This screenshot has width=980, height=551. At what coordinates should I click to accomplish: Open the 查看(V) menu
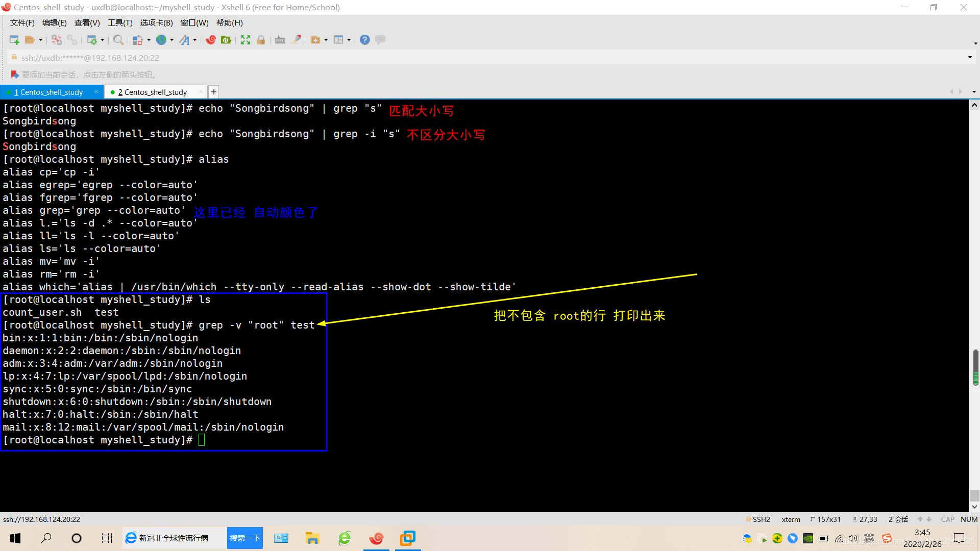coord(87,23)
